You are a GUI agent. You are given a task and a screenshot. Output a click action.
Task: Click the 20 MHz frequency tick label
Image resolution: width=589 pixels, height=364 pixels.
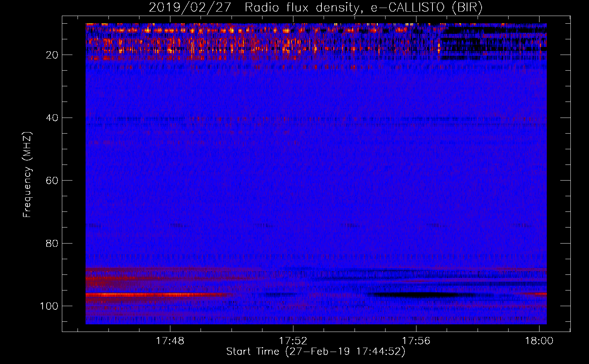click(x=52, y=55)
